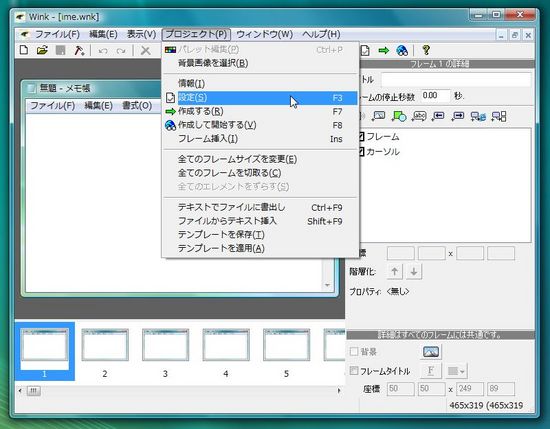Click the New project toolbar icon
Screen dimensions: 550x429
click(24, 50)
